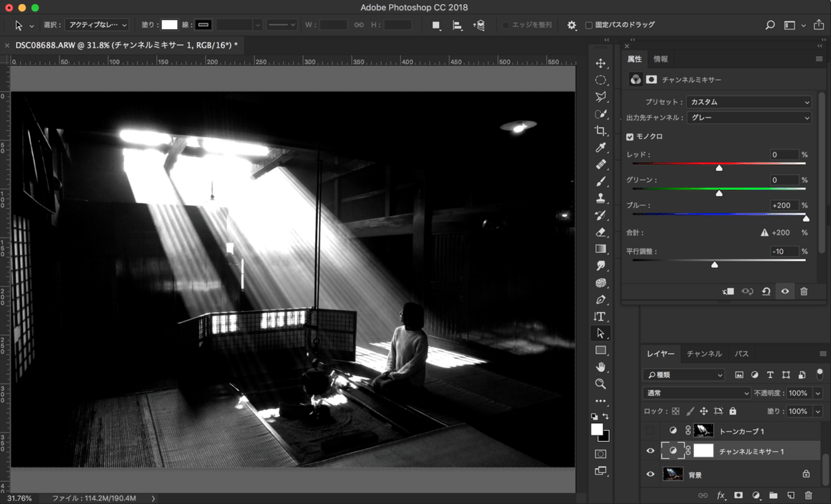This screenshot has height=504, width=831.
Task: Toggle the Monochrome checkbox
Action: pyautogui.click(x=630, y=136)
